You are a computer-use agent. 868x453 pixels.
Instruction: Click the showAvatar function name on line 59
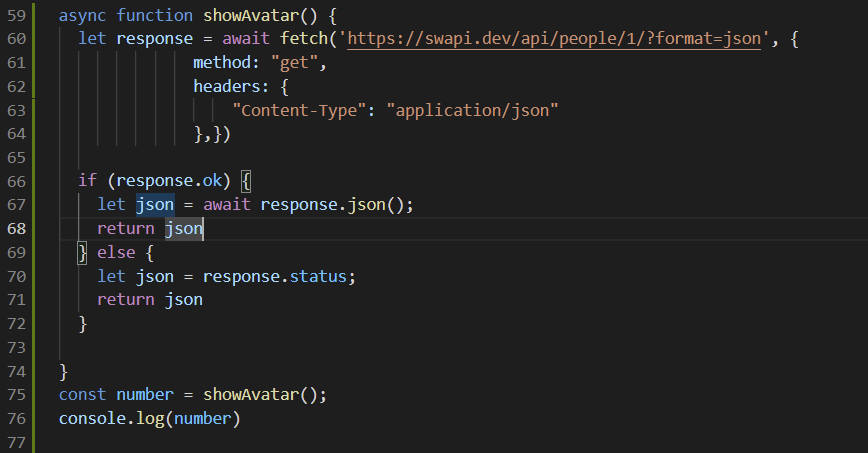click(x=251, y=15)
